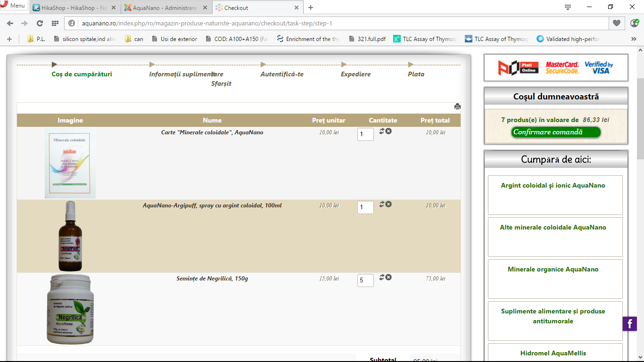Open Suplimente alimentare și produse antitumorale category
Viewport: 644px width, 362px height.
[x=555, y=321]
